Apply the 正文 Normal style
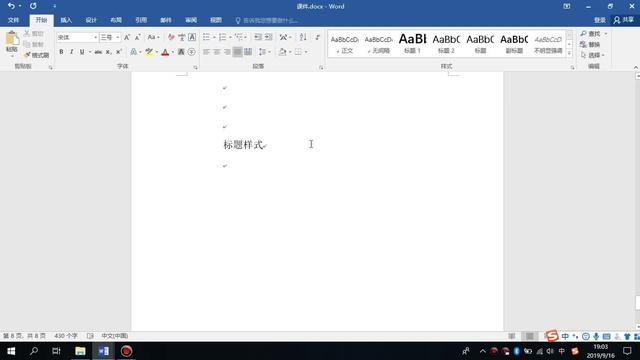This screenshot has width=640, height=360. coord(344,43)
